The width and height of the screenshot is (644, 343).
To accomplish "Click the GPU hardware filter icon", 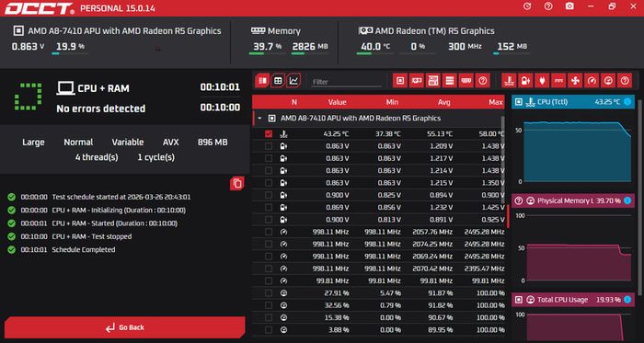I will click(x=417, y=81).
